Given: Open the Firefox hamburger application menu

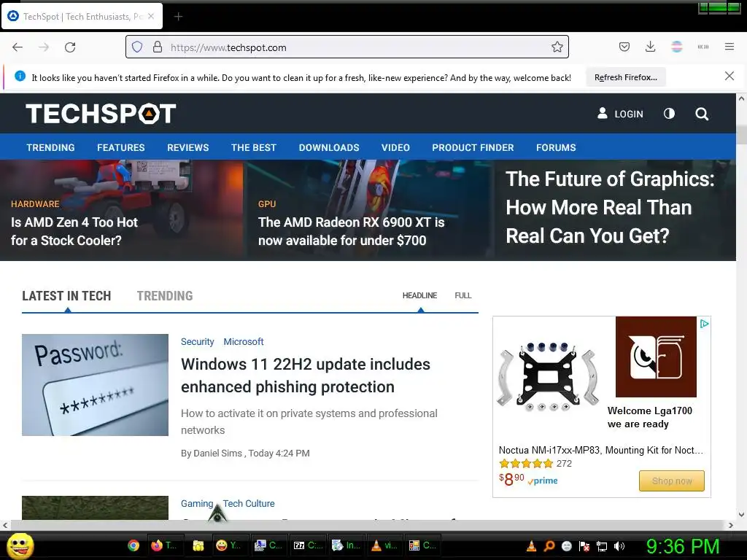Looking at the screenshot, I should [729, 47].
